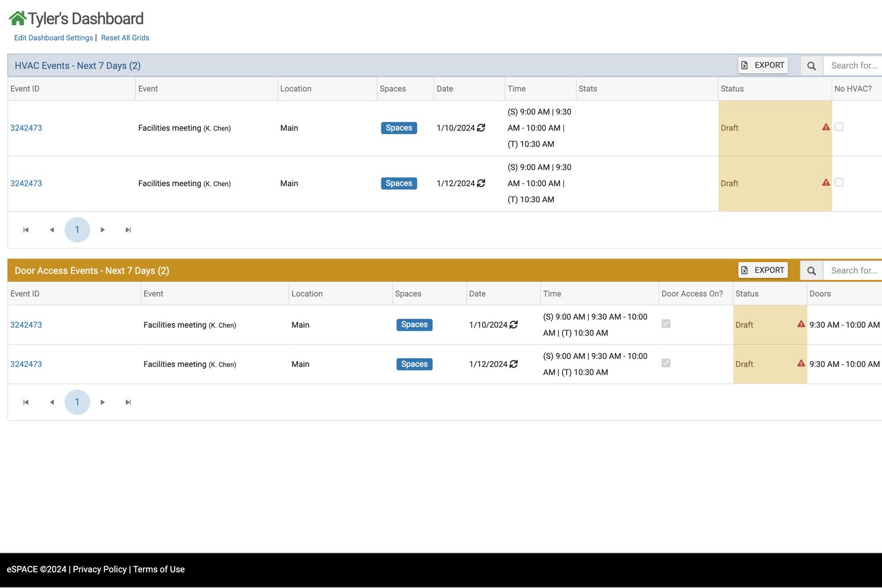
Task: Select page 1 in HVAC Events pager
Action: point(77,230)
